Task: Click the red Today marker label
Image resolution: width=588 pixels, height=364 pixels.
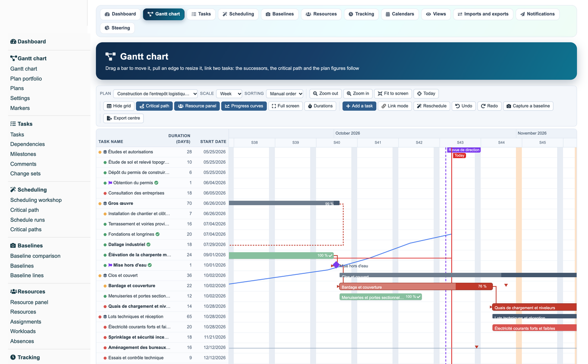Action: pyautogui.click(x=459, y=155)
